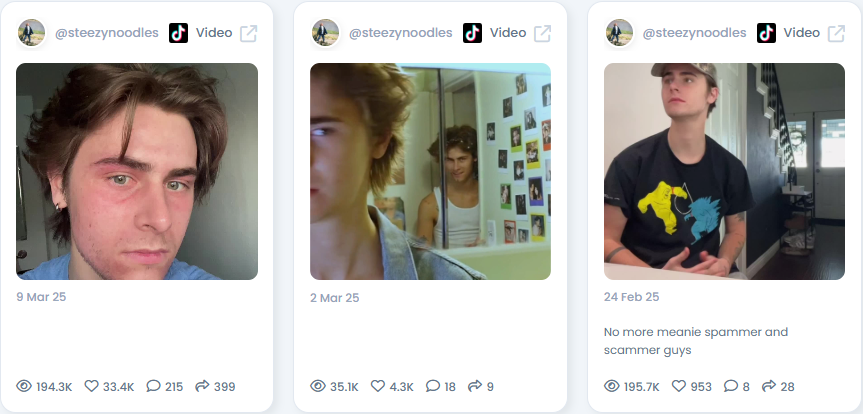Click share arrow icon showing 399
863x414 pixels.
click(x=203, y=386)
